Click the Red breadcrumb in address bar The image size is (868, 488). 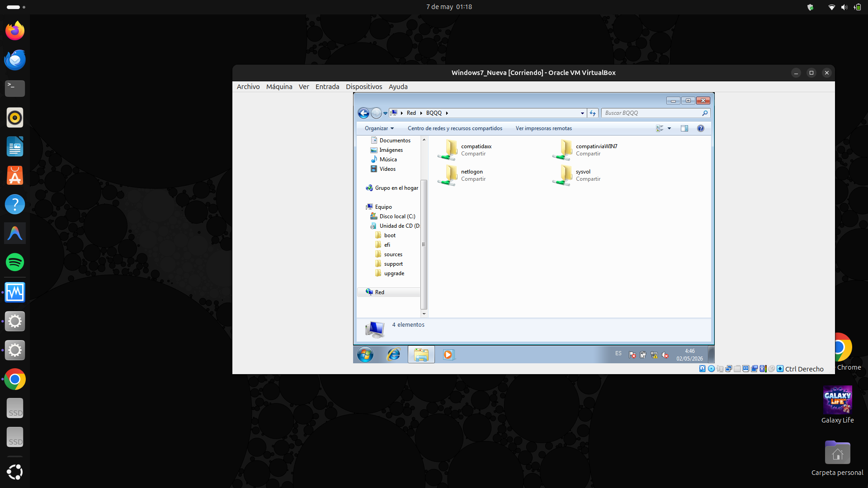pyautogui.click(x=411, y=113)
